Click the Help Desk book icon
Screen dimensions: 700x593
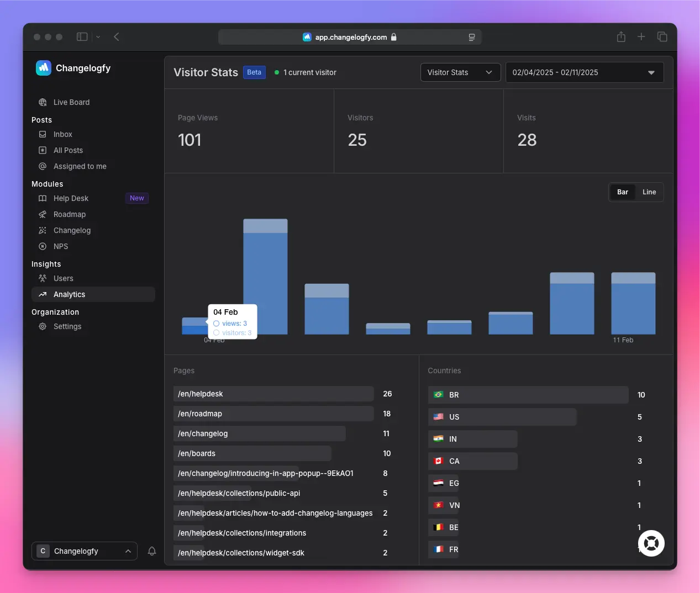pyautogui.click(x=43, y=198)
